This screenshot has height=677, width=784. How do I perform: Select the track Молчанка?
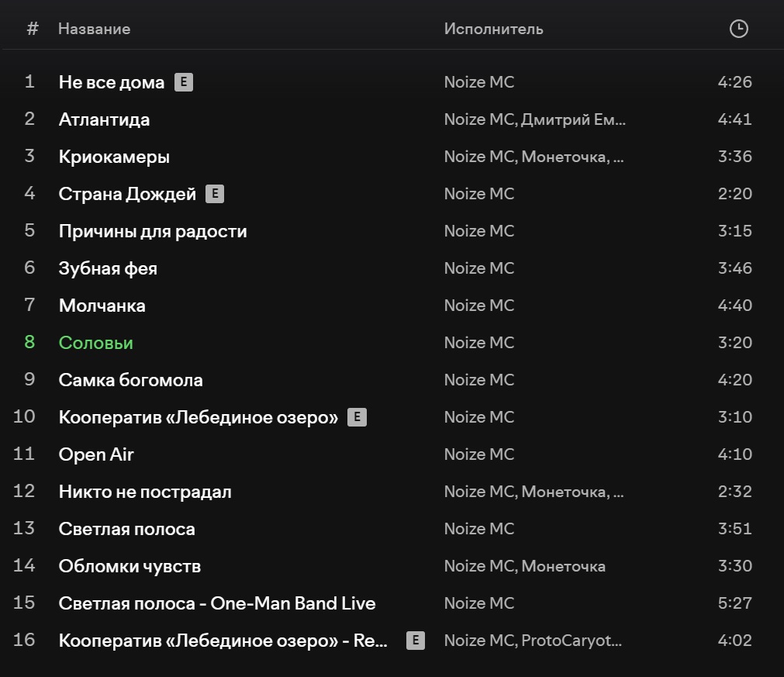[x=102, y=306]
